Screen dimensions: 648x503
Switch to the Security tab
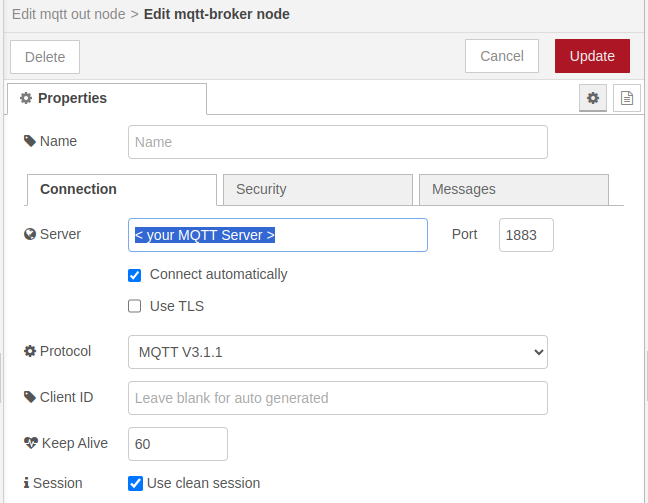click(x=317, y=189)
